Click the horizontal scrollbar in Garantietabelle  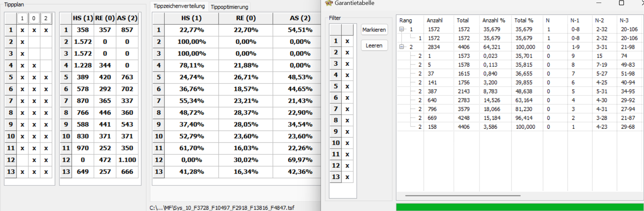(463, 196)
